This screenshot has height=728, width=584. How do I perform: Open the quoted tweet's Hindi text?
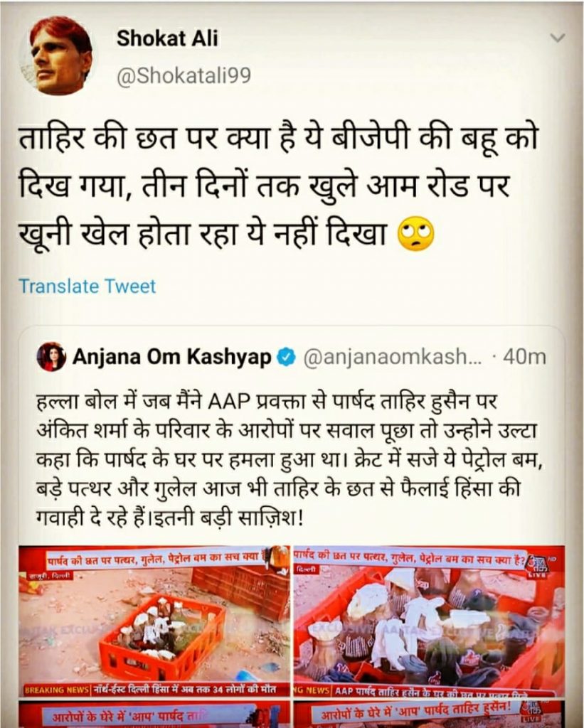click(286, 460)
